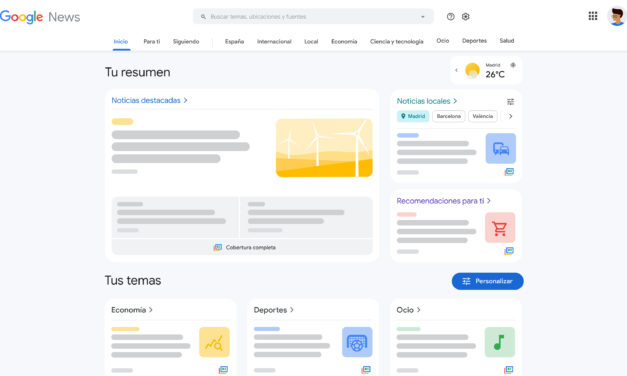
Task: Open the Noticias locales link
Action: [x=427, y=101]
